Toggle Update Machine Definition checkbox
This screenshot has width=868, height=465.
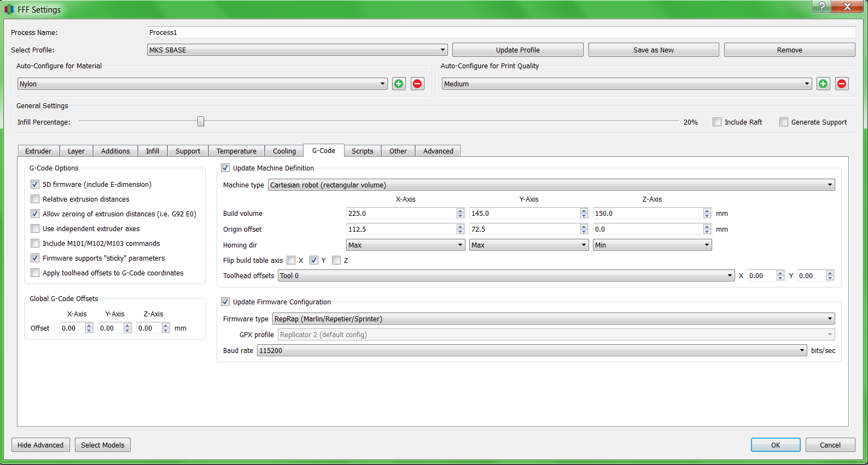tap(225, 168)
